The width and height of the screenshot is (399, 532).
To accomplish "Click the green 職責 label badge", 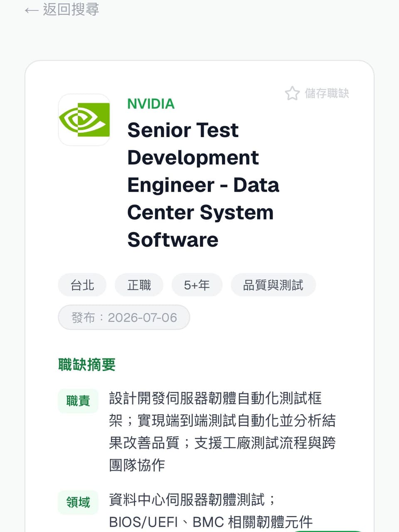I will tap(78, 401).
